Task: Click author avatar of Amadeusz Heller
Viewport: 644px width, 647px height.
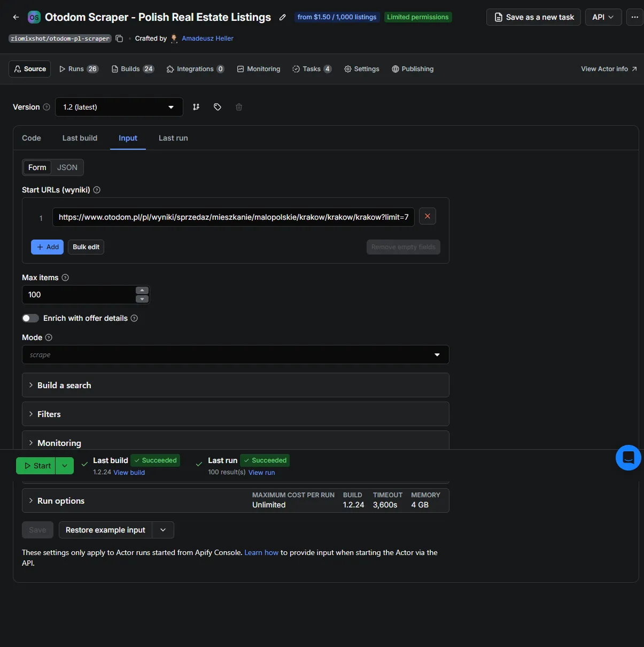Action: [174, 38]
